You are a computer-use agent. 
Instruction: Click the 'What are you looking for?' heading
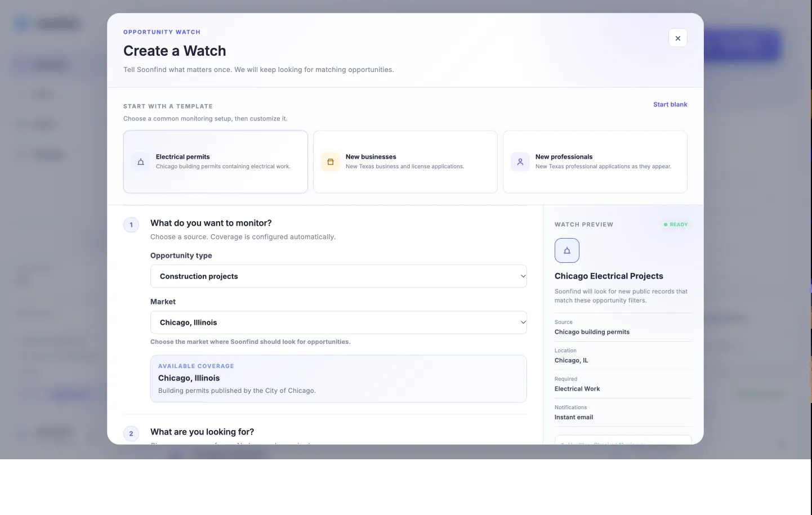(x=202, y=432)
